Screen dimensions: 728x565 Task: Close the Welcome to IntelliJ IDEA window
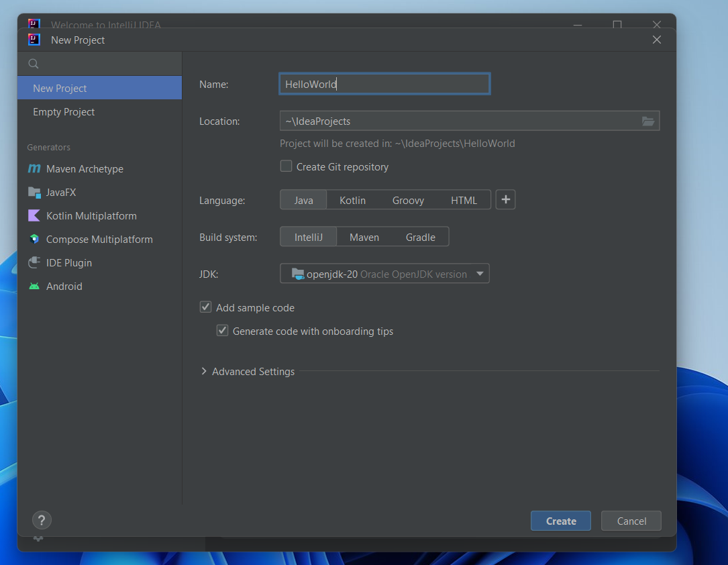point(656,24)
